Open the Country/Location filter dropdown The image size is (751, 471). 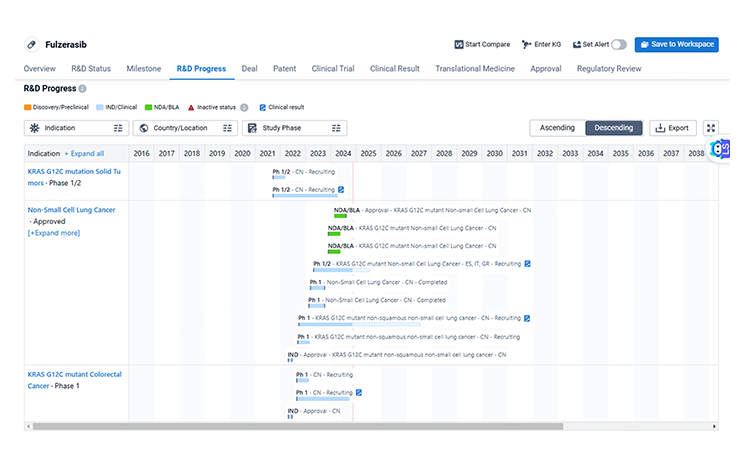click(186, 128)
